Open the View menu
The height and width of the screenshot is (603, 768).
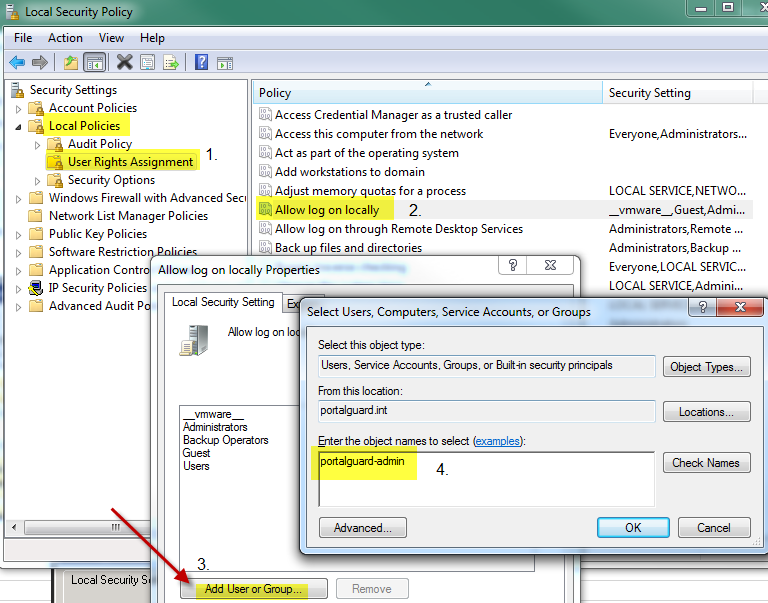click(x=111, y=38)
